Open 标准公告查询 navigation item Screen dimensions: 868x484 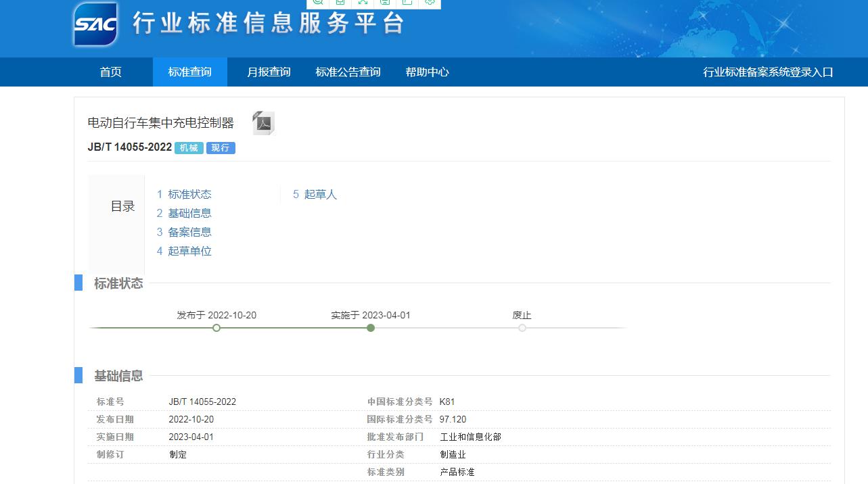(348, 72)
